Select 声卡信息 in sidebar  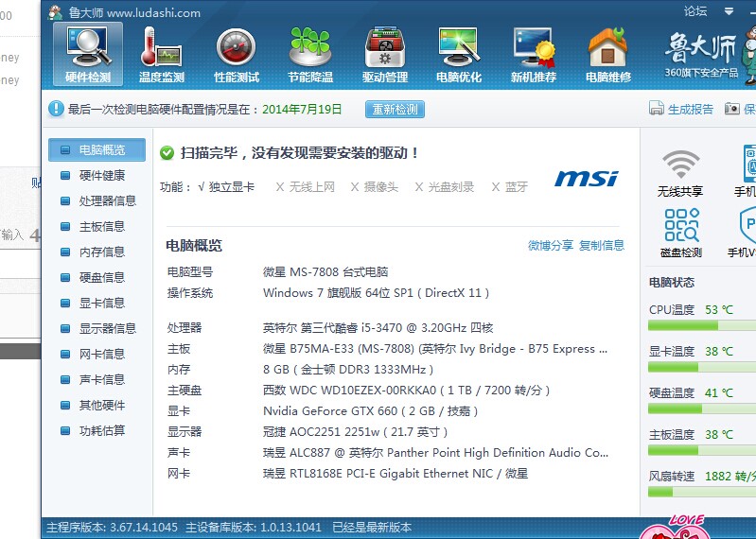97,379
